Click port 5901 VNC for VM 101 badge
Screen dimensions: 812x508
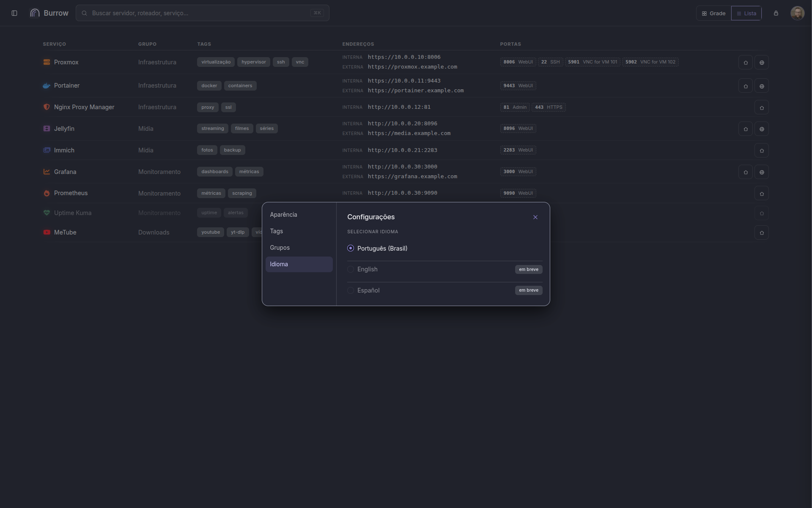pyautogui.click(x=593, y=62)
